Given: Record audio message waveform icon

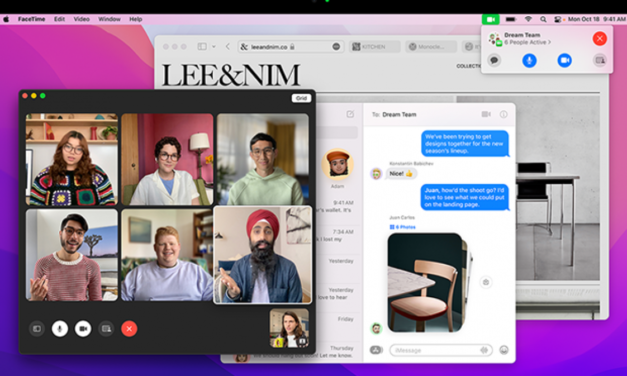Looking at the screenshot, I should [484, 350].
